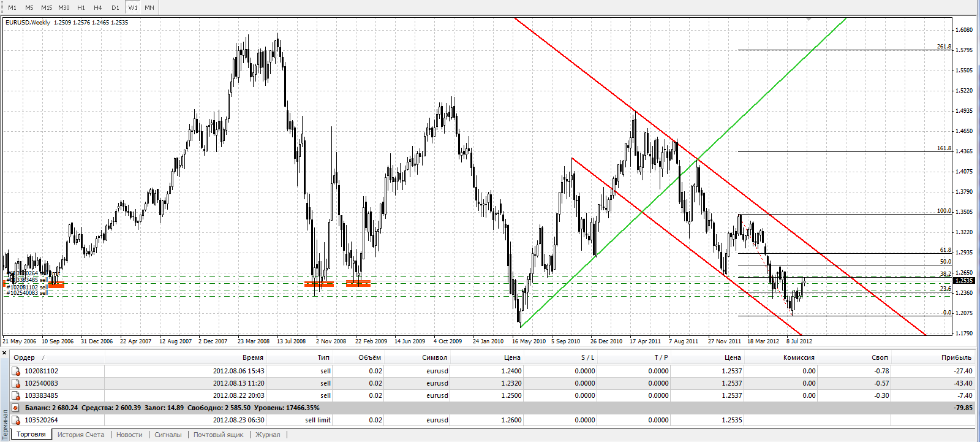Click the EURUSD,Weekly chart title
The image size is (980, 442).
(x=28, y=22)
